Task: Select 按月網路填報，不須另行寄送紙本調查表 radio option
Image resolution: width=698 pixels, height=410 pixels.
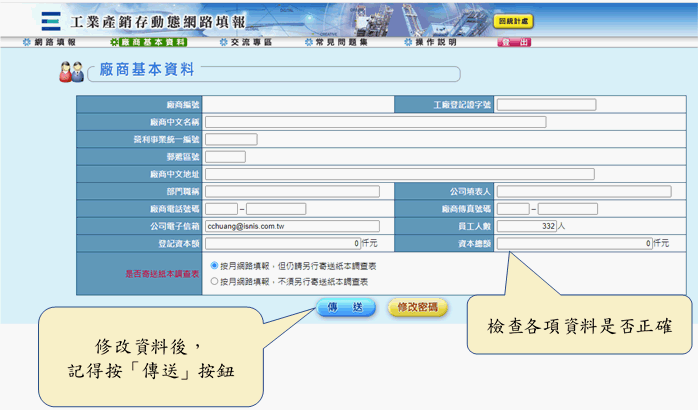Action: click(215, 282)
